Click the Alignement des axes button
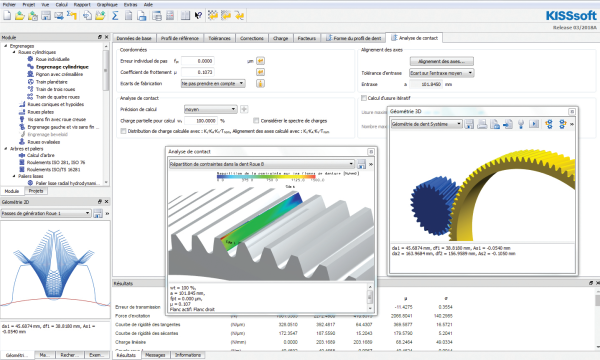Image resolution: width=600 pixels, height=360 pixels. [x=442, y=61]
